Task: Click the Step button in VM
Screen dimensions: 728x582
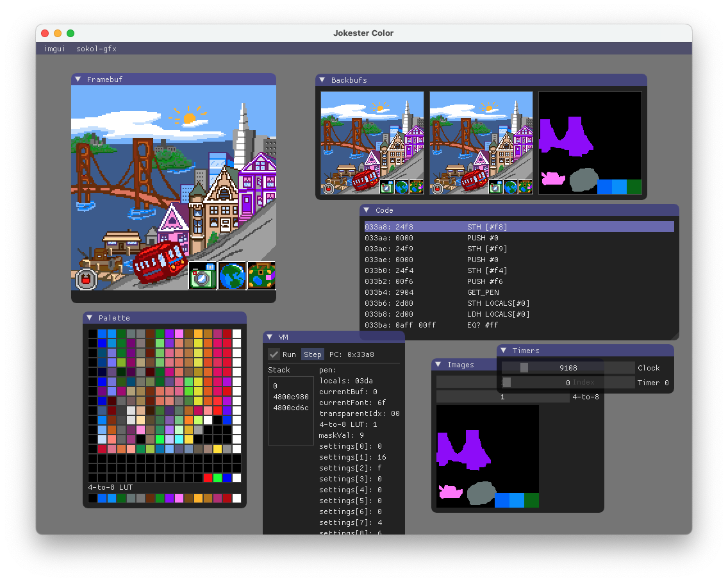Action: pos(313,354)
